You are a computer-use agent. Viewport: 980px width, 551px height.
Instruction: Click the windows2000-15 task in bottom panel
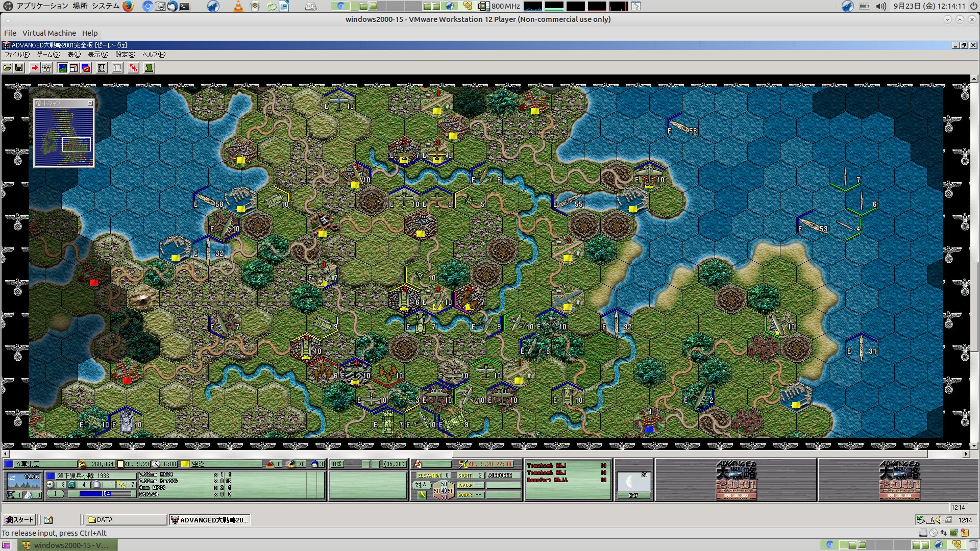(x=68, y=545)
